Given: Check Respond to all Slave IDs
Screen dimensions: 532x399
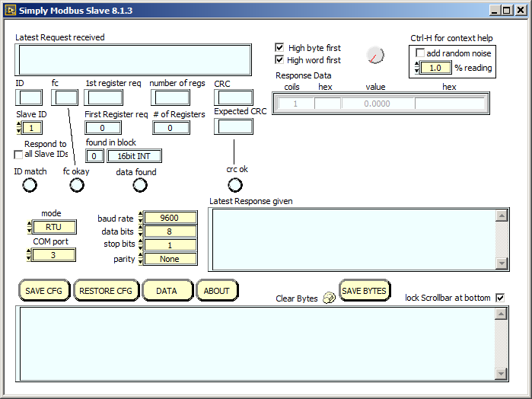Looking at the screenshot, I should [18, 155].
